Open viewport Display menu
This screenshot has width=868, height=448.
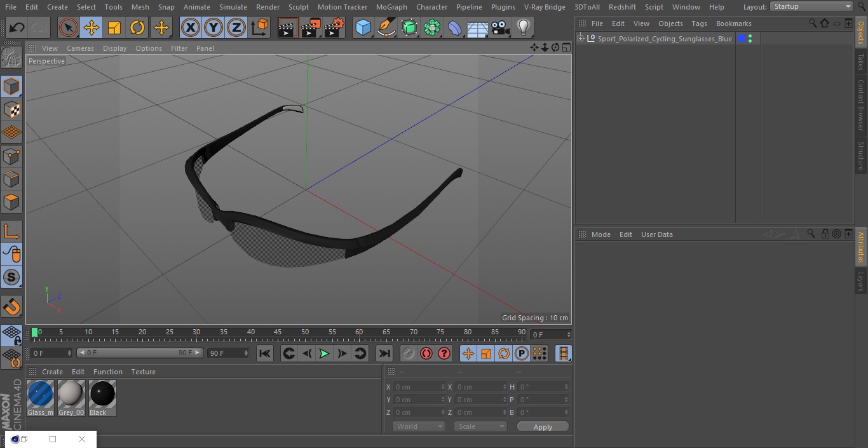(x=114, y=48)
